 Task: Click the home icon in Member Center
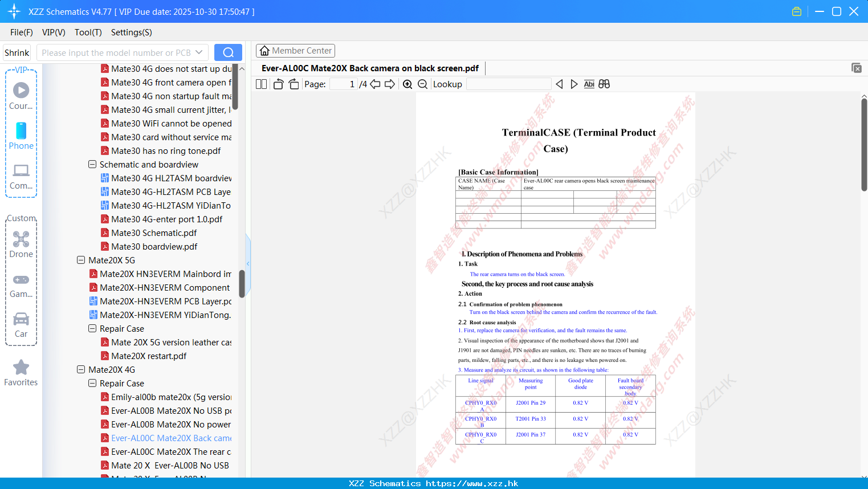coord(264,51)
